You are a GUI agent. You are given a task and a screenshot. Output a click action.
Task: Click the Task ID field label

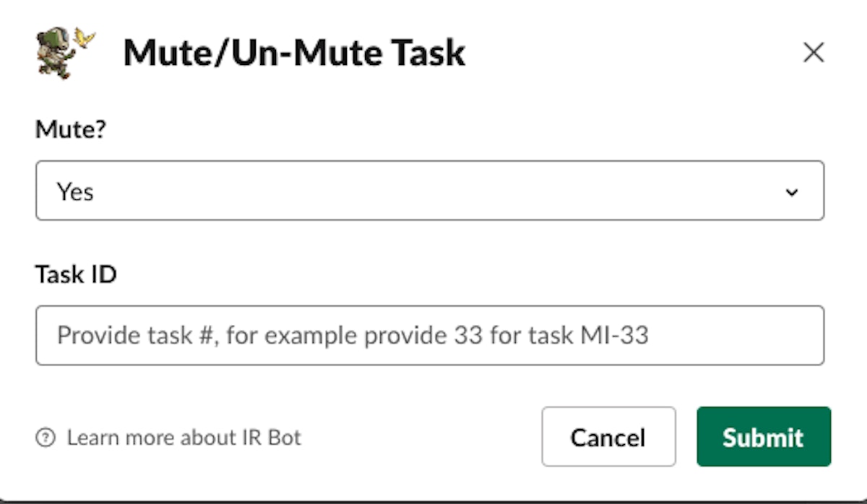[76, 274]
